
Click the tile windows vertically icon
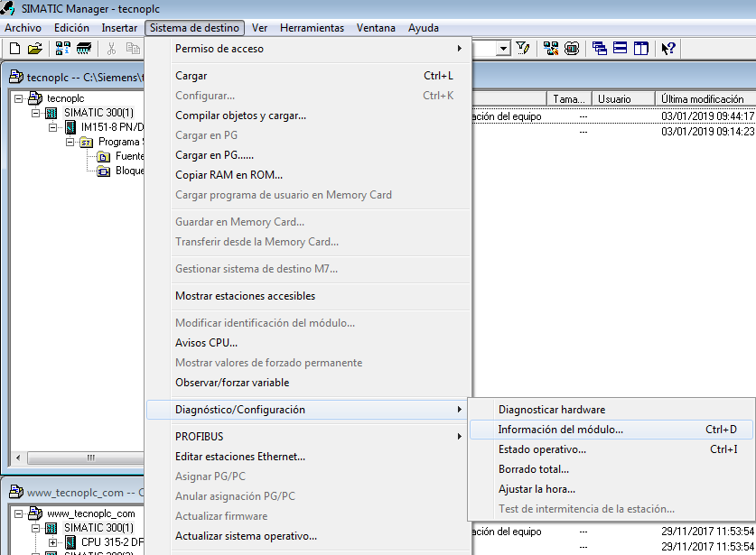[x=640, y=48]
